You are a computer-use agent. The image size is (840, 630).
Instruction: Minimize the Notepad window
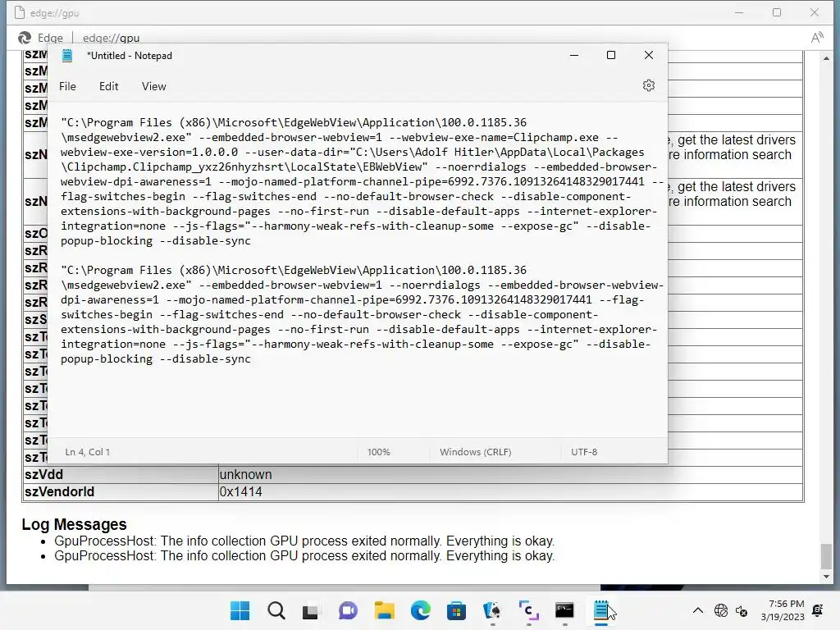click(574, 55)
